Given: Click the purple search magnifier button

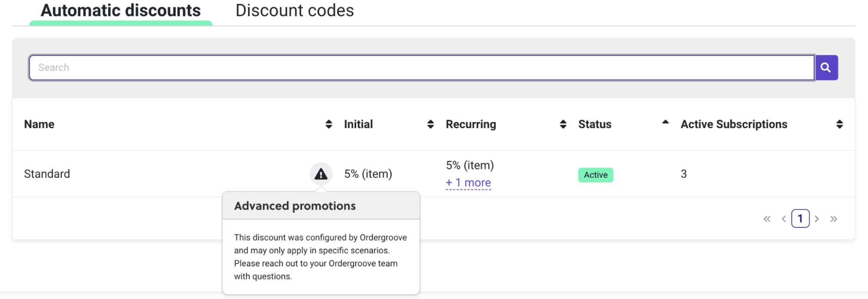Looking at the screenshot, I should pyautogui.click(x=826, y=67).
